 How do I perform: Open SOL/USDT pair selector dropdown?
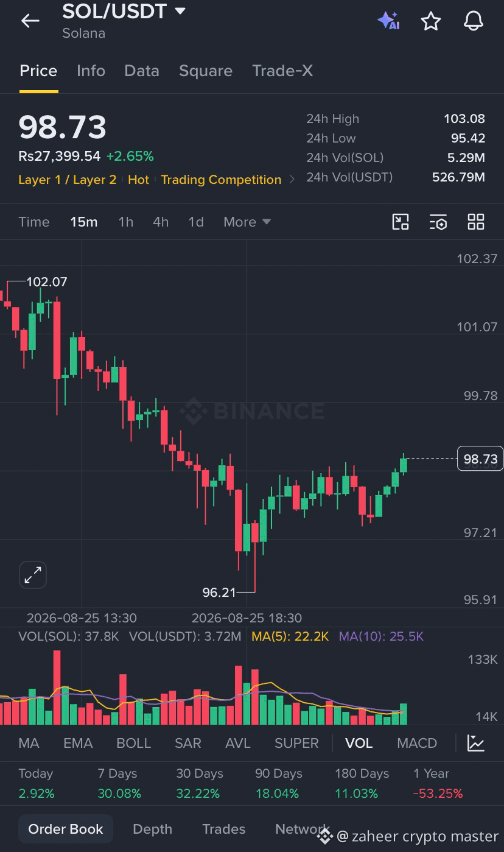pos(124,11)
